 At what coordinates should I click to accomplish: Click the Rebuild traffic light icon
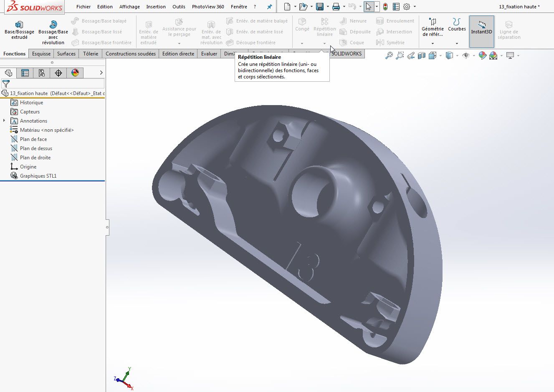385,7
